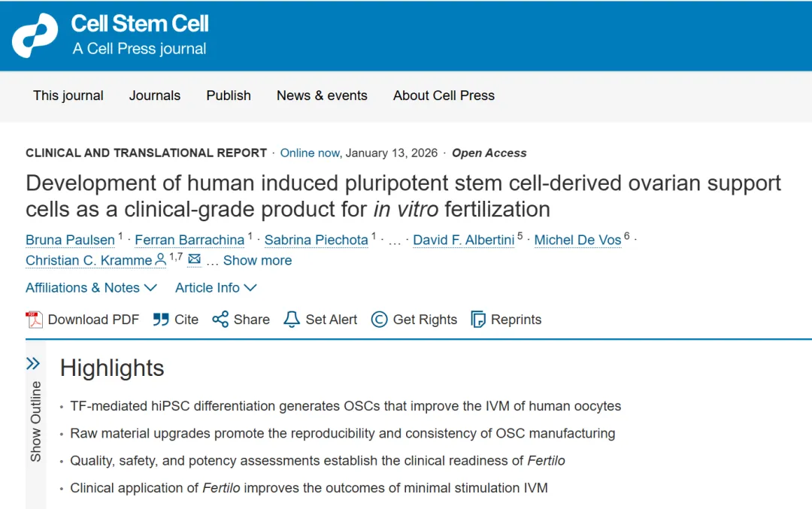Click the Download PDF icon
The width and height of the screenshot is (812, 509).
click(x=35, y=320)
